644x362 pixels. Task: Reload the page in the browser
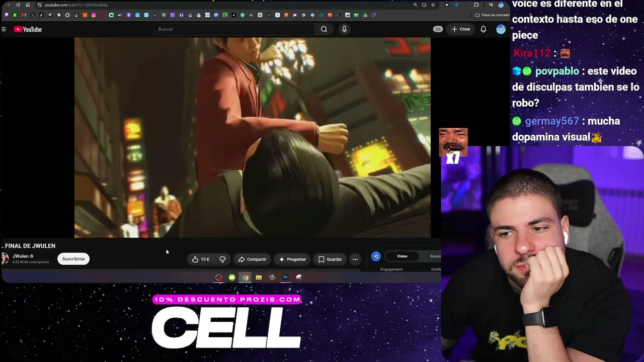coord(18,5)
